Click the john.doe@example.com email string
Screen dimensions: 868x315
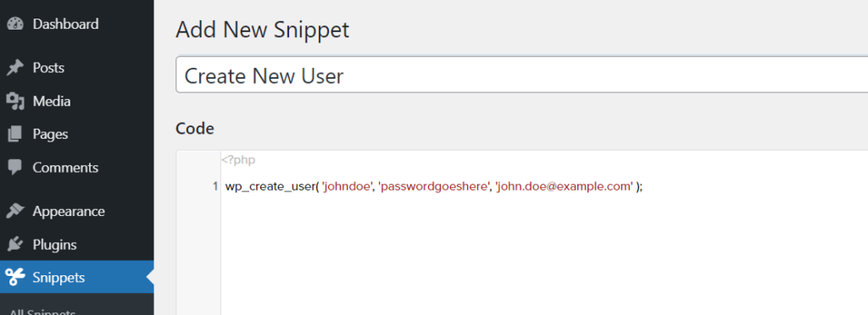point(564,187)
